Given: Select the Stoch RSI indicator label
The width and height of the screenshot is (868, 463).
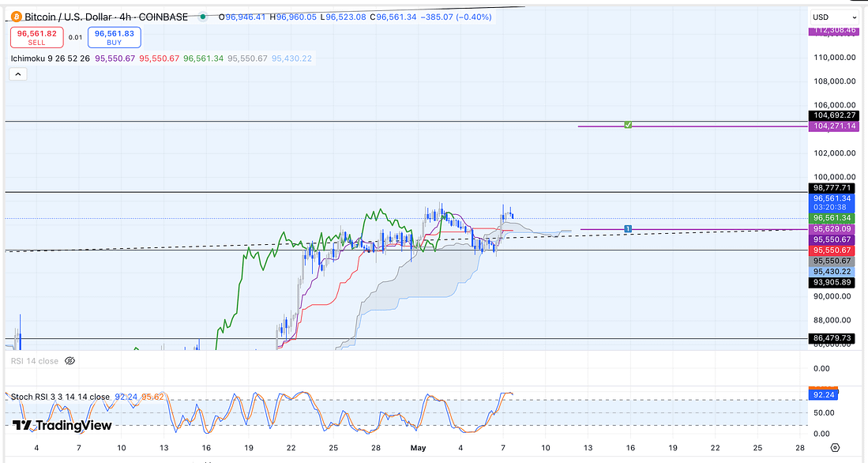Looking at the screenshot, I should 60,397.
